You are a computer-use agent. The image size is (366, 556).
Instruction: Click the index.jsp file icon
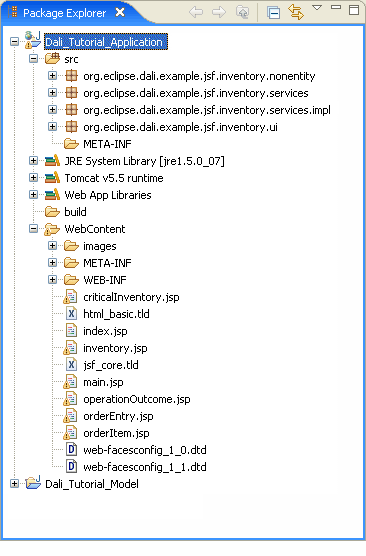(71, 331)
